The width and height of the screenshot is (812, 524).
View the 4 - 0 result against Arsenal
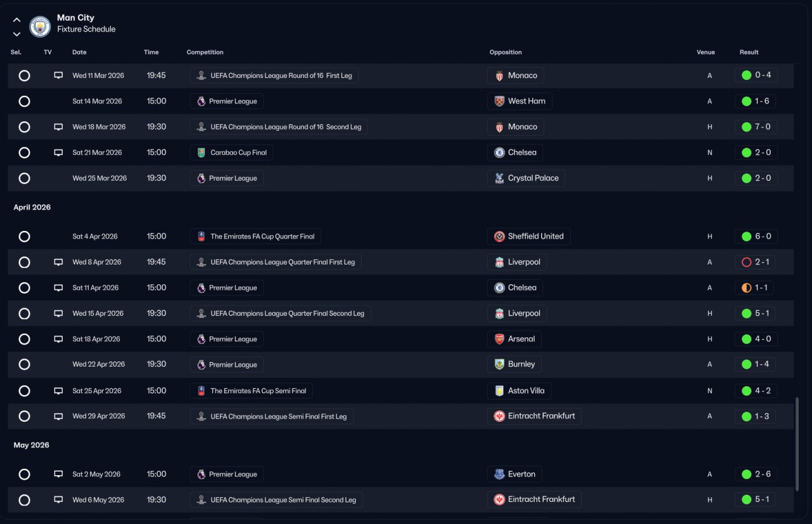[756, 339]
